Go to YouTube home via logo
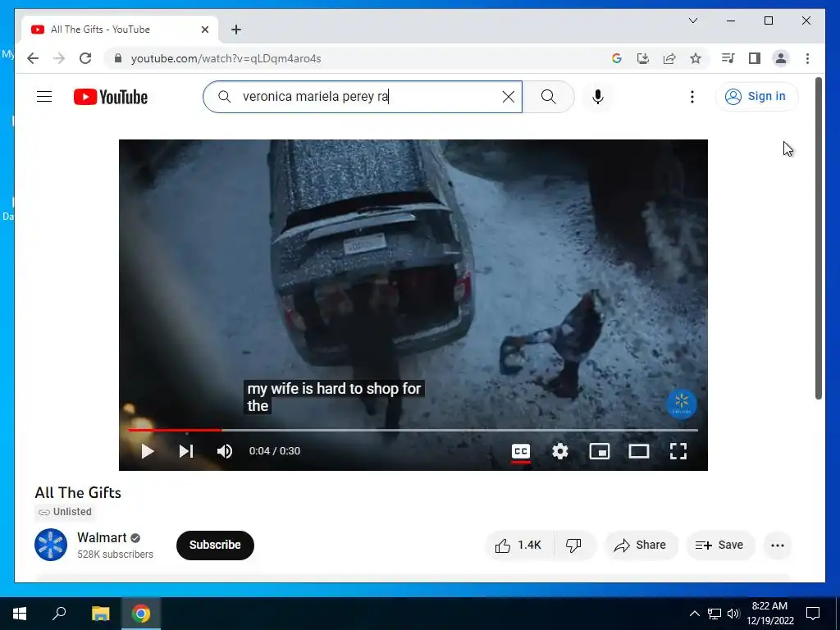The height and width of the screenshot is (630, 840). tap(111, 97)
